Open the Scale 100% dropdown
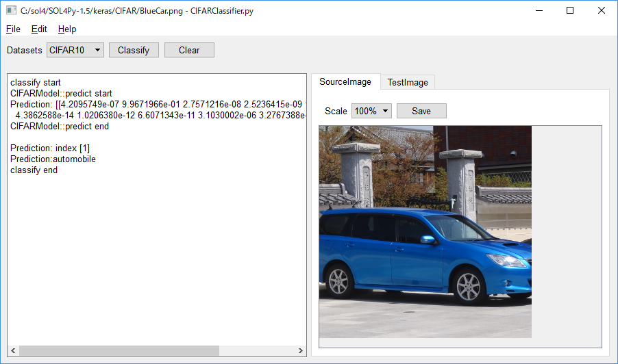The width and height of the screenshot is (618, 364). (x=371, y=111)
